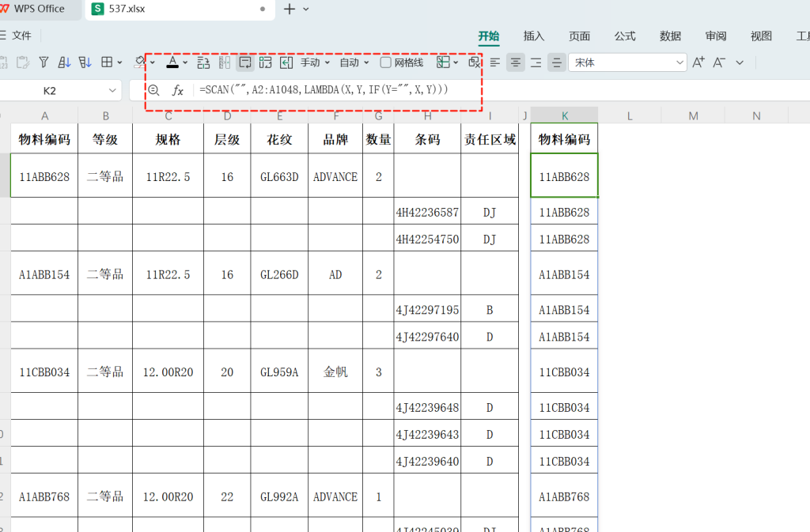Click the grid icon with rotating arrow
Viewport: 810px width, 532px height.
pyautogui.click(x=266, y=62)
